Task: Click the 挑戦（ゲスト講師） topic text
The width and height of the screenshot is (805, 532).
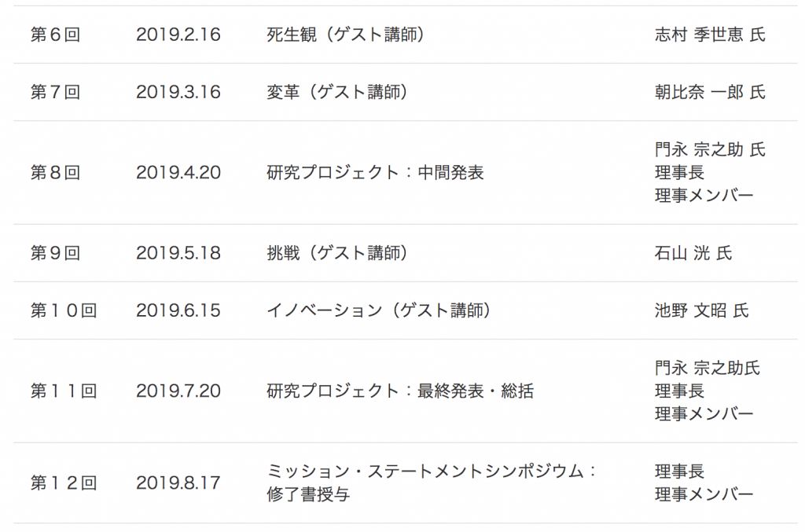Action: (337, 253)
